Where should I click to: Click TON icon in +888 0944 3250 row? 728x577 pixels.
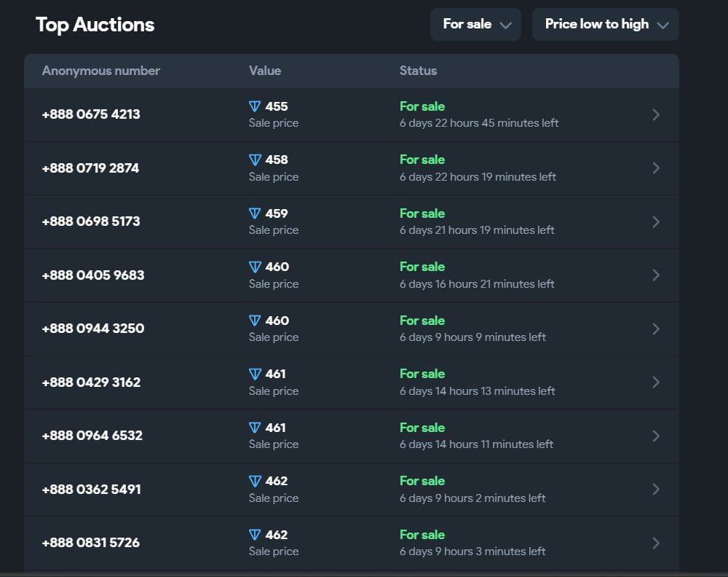255,321
